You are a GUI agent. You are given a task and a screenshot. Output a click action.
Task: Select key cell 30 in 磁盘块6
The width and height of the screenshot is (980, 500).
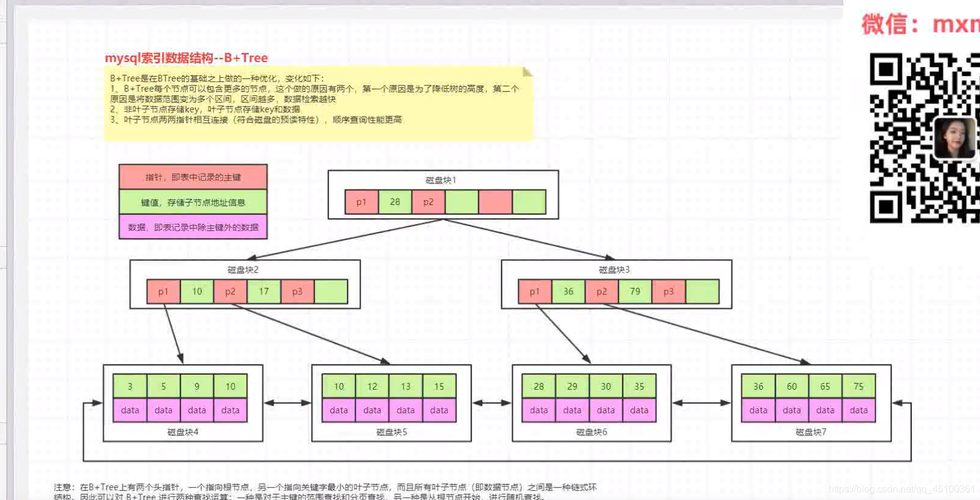click(606, 386)
